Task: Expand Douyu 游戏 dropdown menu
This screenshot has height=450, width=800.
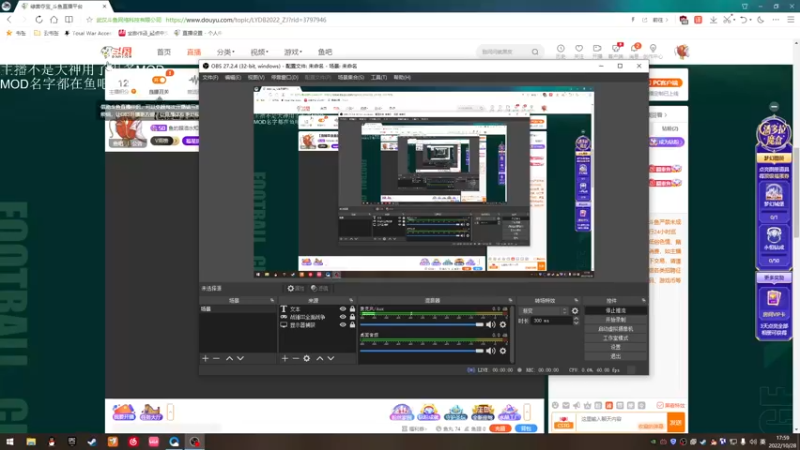Action: pos(293,52)
